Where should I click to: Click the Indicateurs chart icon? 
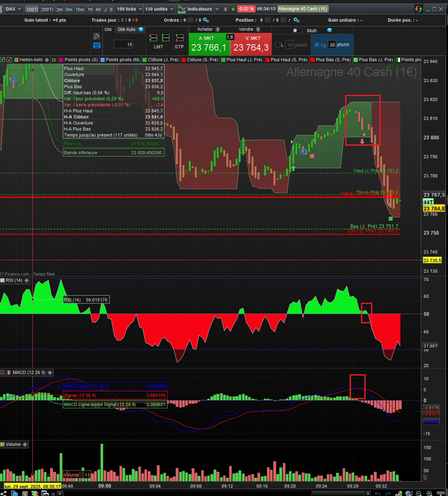pos(181,9)
